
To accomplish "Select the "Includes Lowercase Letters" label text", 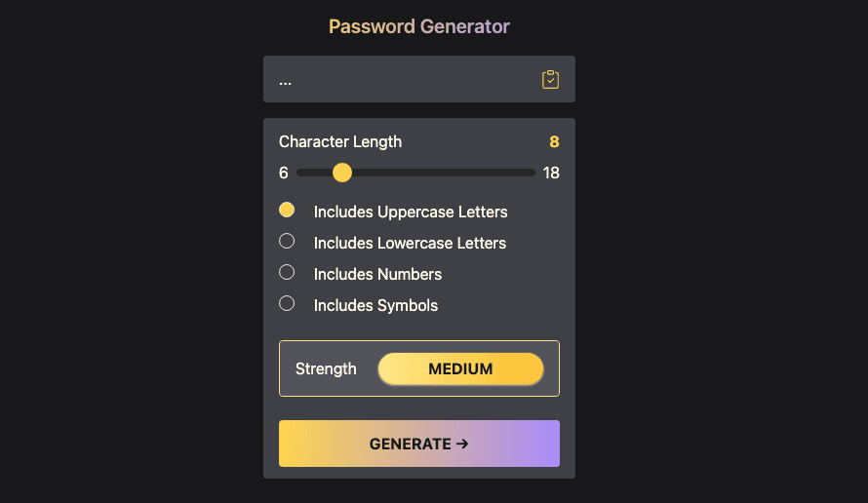I will [x=410, y=243].
